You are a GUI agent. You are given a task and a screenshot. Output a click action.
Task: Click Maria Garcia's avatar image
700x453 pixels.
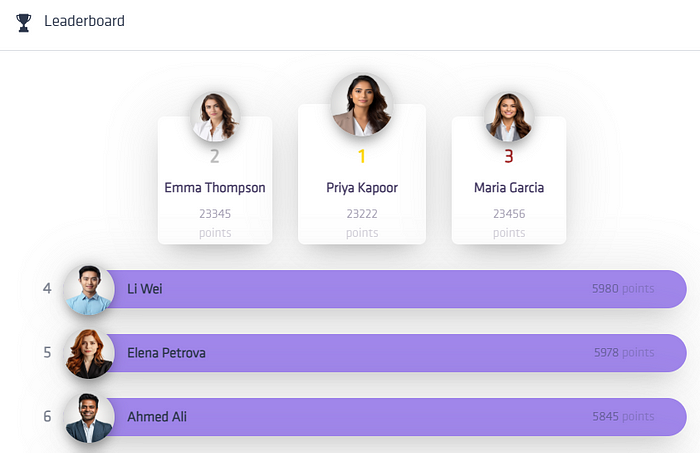(509, 117)
